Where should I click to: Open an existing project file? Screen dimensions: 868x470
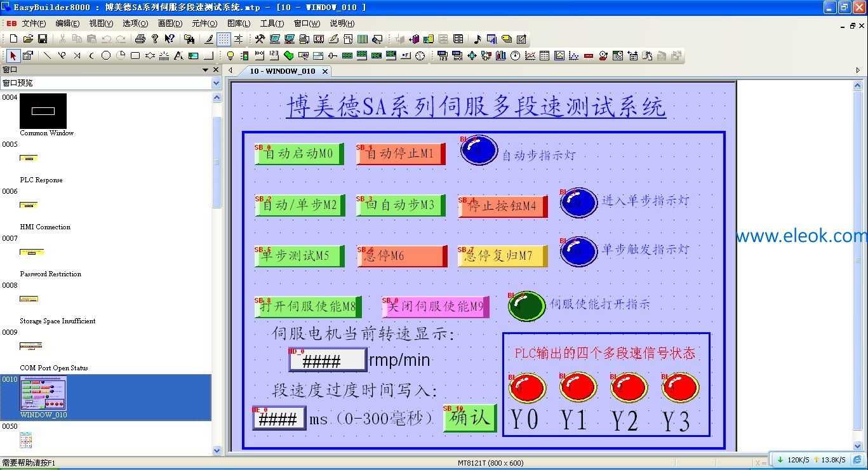(x=28, y=39)
